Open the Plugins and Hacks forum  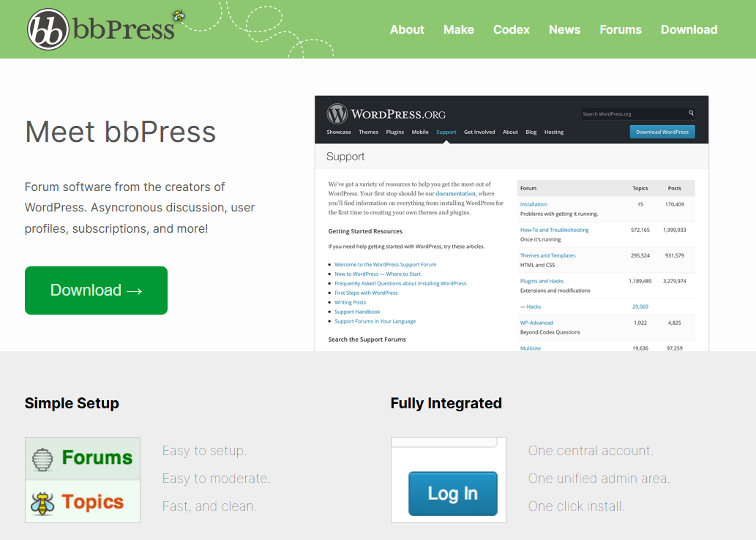[x=542, y=280]
